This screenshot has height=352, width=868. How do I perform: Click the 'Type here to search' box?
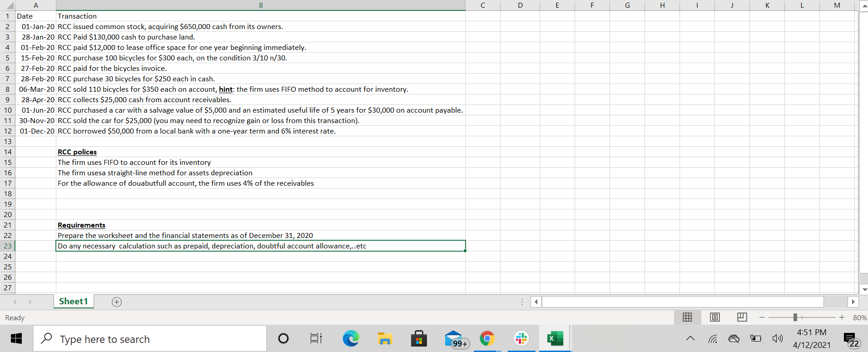[150, 339]
